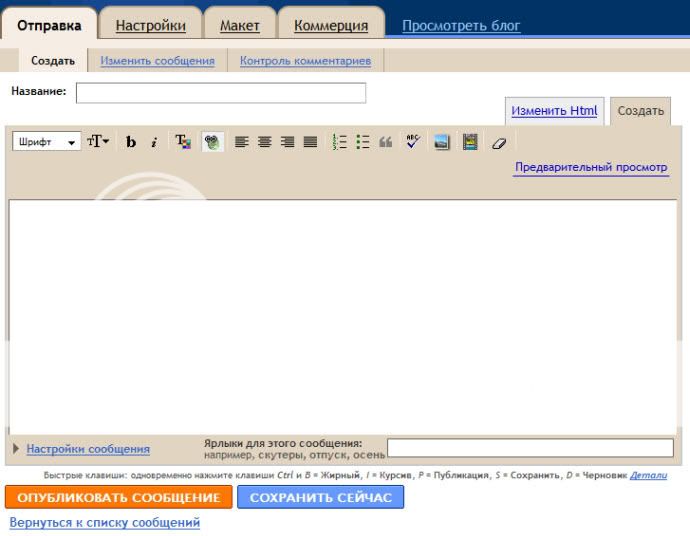Open the text color picker
Image resolution: width=690 pixels, height=536 pixels.
[183, 143]
